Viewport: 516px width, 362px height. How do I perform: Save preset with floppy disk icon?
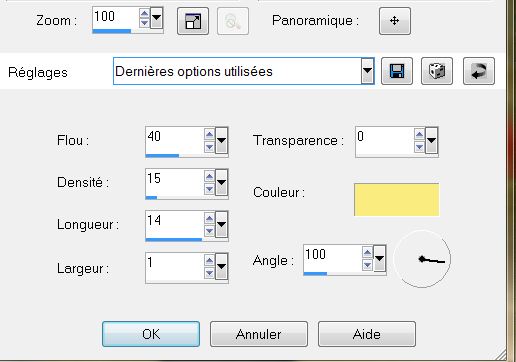tap(397, 71)
